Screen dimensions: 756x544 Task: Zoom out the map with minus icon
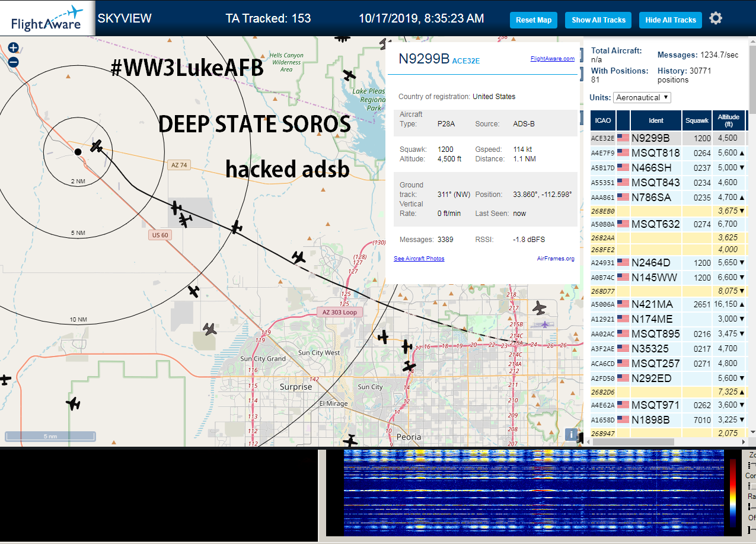tap(13, 62)
